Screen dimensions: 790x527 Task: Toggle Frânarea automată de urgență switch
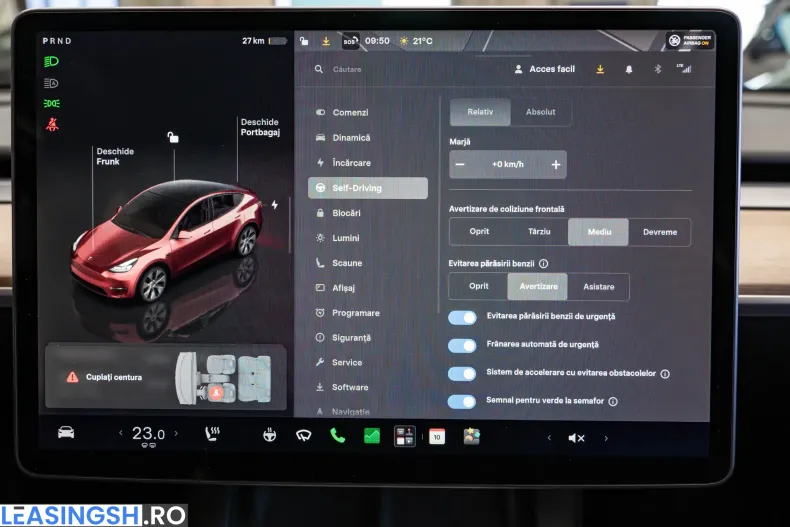point(462,346)
